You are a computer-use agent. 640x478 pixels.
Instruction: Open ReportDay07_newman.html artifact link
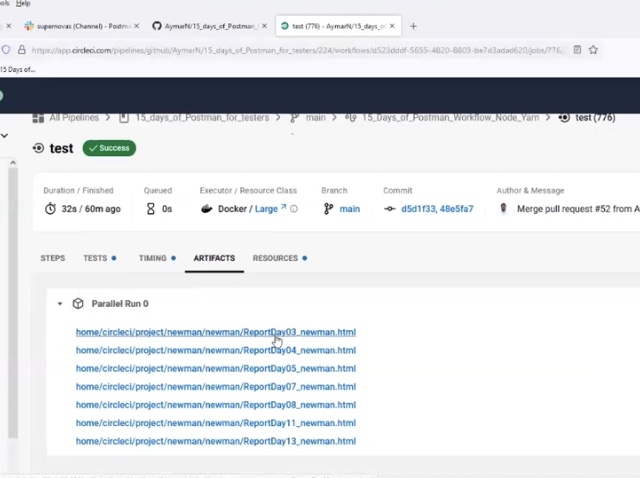click(x=216, y=387)
